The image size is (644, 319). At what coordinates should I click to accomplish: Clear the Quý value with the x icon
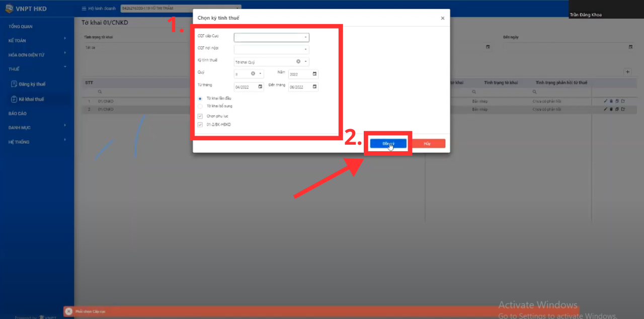coord(253,74)
